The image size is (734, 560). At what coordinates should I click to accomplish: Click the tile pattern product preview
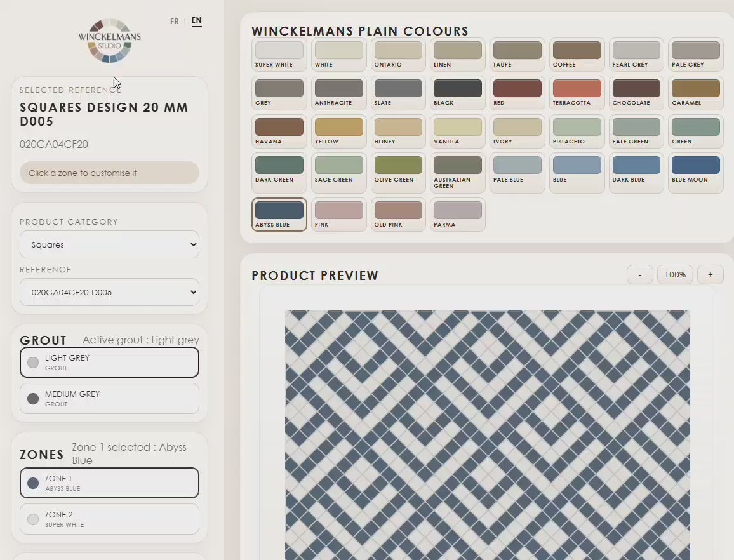[x=487, y=435]
